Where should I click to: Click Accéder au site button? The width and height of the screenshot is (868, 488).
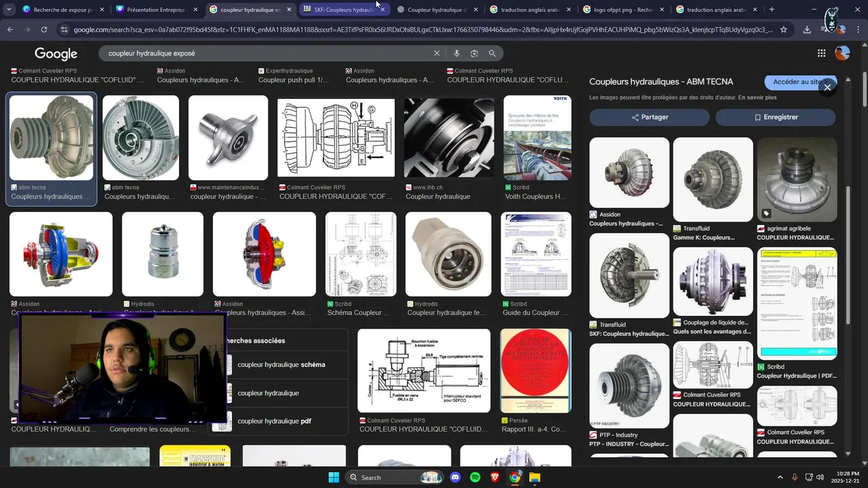click(799, 82)
